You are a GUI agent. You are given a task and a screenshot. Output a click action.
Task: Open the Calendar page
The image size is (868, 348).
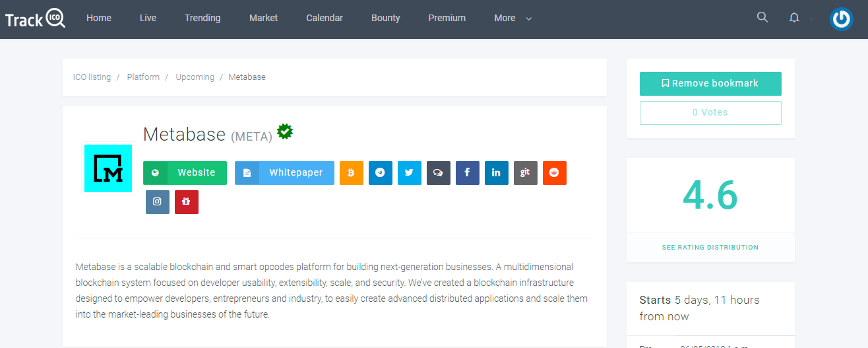(325, 18)
